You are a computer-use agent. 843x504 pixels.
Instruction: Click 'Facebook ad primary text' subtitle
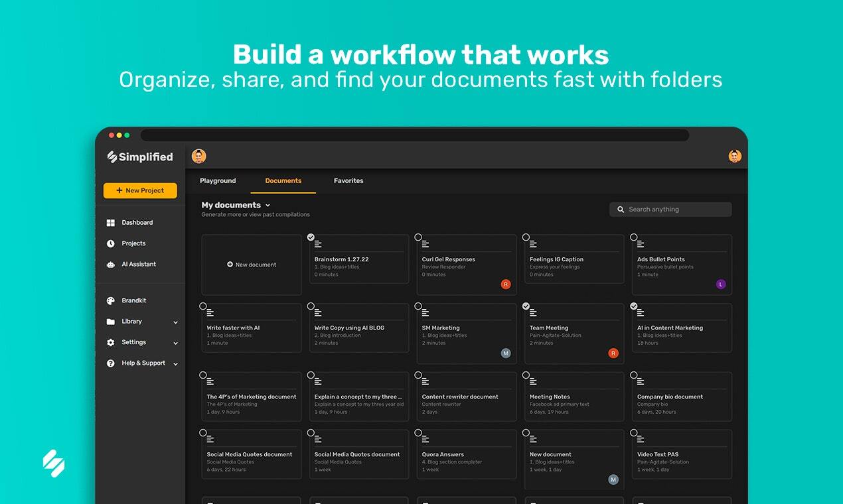(559, 404)
